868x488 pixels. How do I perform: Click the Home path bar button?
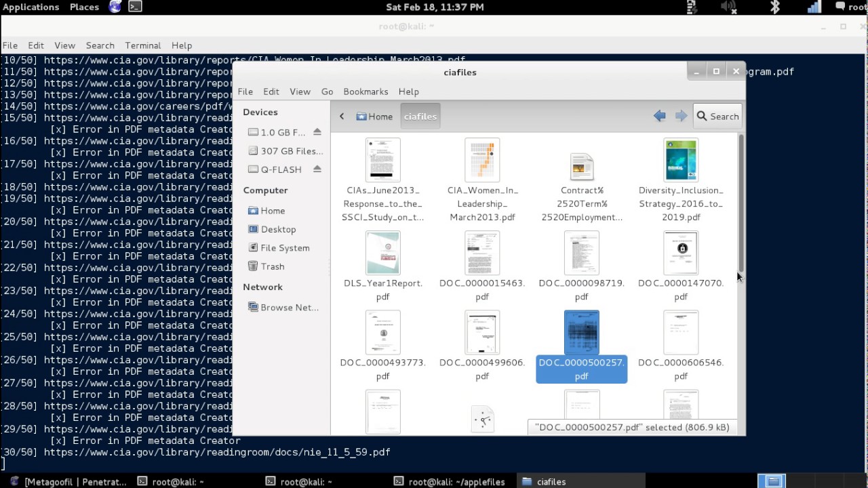tap(374, 117)
